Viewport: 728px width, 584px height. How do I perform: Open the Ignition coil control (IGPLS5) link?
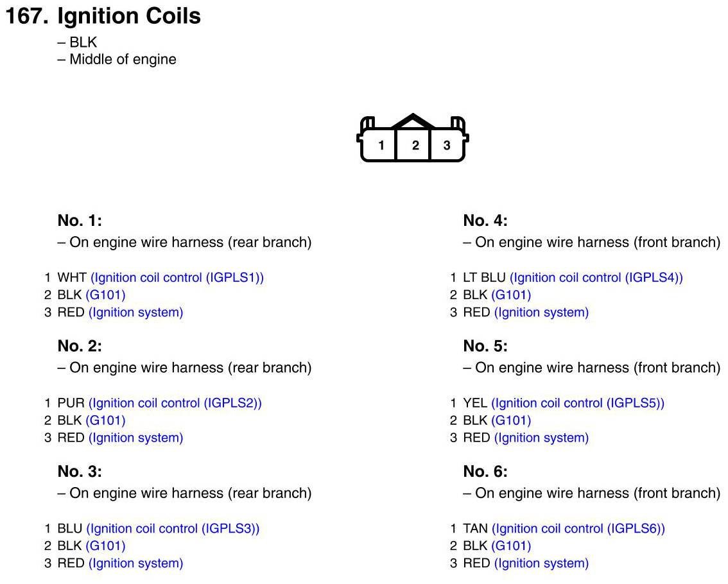tap(578, 403)
